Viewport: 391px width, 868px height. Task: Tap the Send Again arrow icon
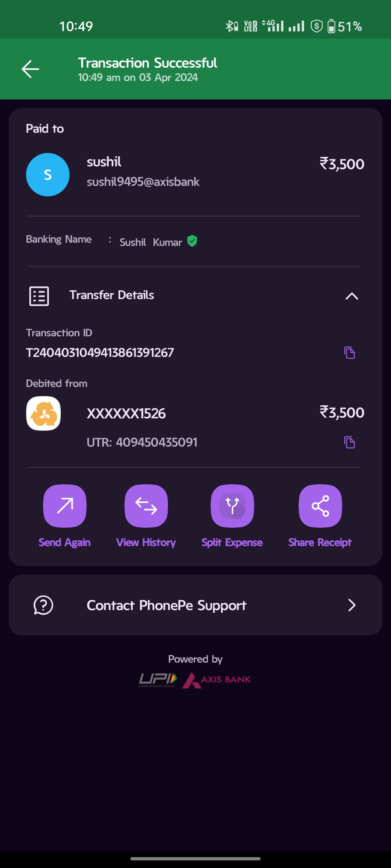65,506
